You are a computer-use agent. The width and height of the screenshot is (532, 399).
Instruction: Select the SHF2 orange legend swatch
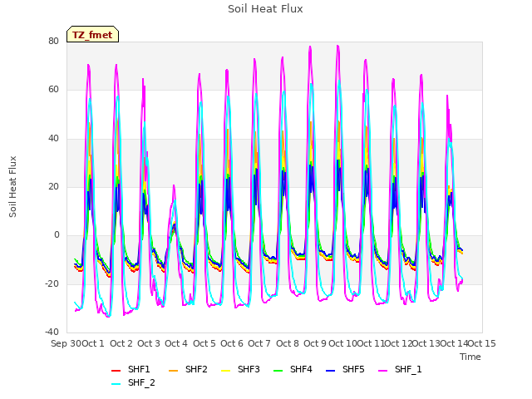tap(173, 371)
